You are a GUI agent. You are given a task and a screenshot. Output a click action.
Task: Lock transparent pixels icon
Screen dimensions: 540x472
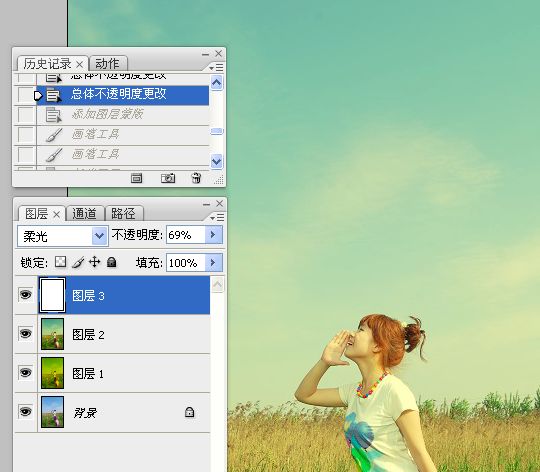(x=61, y=262)
